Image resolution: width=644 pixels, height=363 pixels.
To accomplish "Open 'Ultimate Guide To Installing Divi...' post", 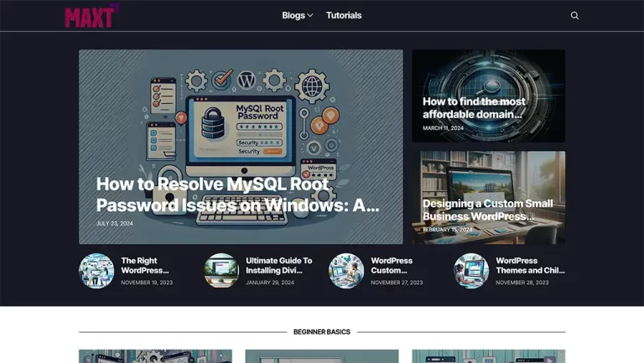I will click(x=279, y=266).
